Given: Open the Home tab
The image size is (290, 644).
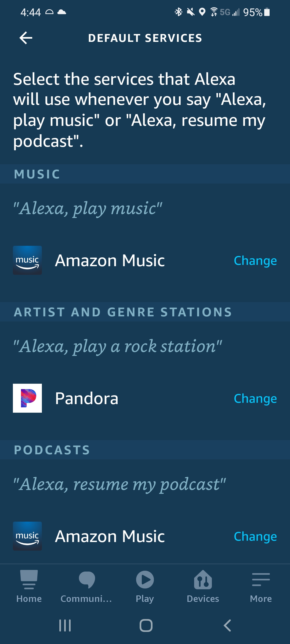Looking at the screenshot, I should pyautogui.click(x=29, y=587).
